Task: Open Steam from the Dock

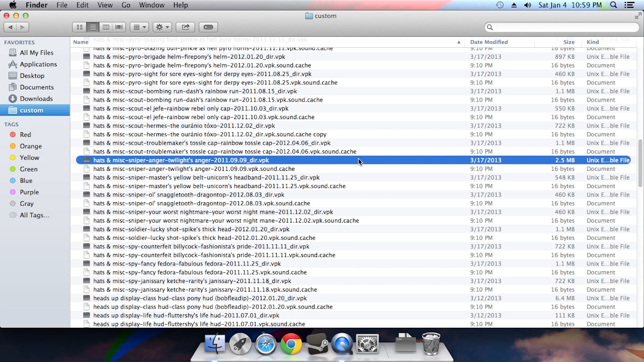Action: pyautogui.click(x=317, y=344)
